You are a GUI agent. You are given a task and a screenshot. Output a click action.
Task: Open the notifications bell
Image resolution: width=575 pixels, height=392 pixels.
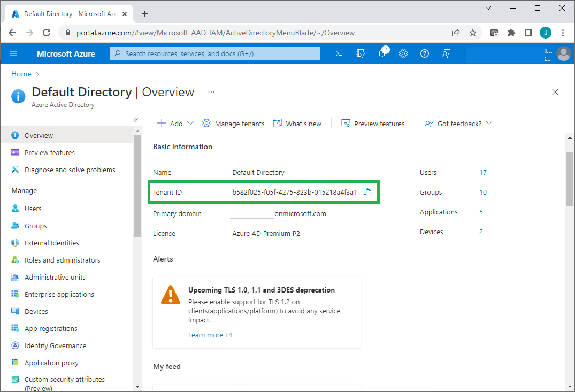(x=382, y=53)
